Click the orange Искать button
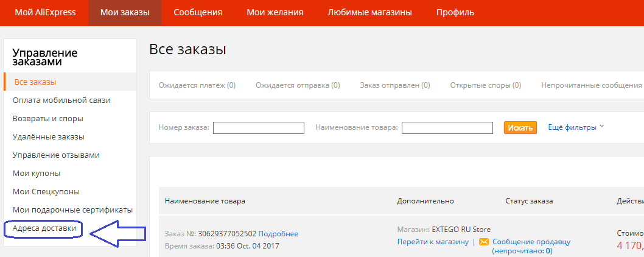Image resolution: width=644 pixels, height=257 pixels. [x=520, y=127]
